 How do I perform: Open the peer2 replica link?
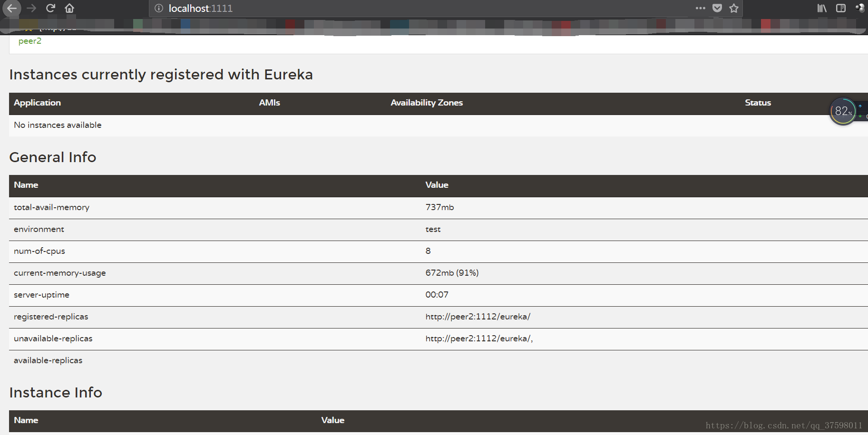(x=30, y=41)
